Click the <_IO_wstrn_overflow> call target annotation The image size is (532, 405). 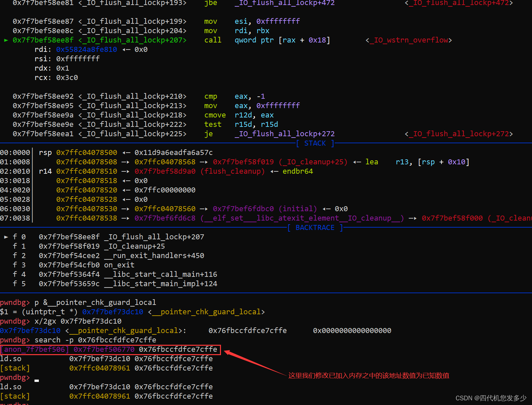(x=408, y=40)
